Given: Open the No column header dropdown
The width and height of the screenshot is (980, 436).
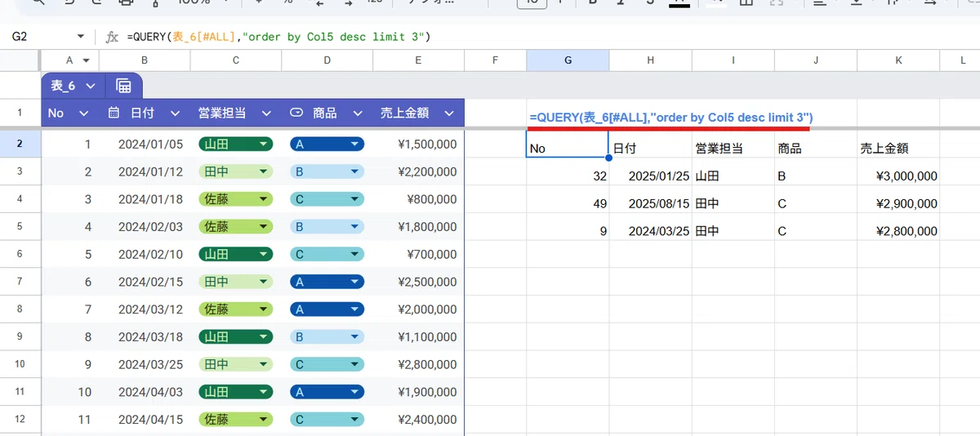Looking at the screenshot, I should click(83, 113).
